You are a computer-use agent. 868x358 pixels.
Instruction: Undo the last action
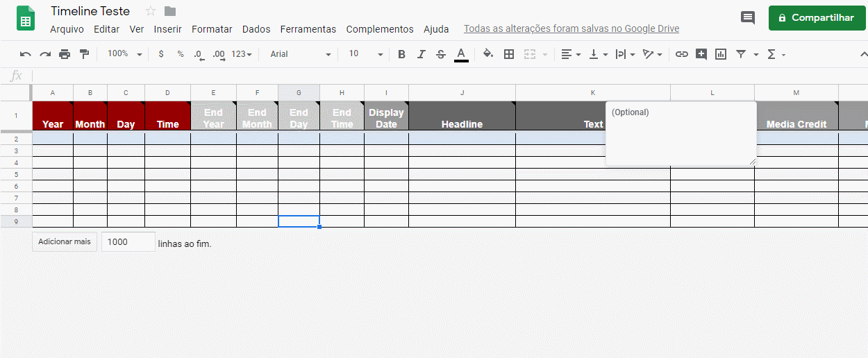tap(26, 54)
